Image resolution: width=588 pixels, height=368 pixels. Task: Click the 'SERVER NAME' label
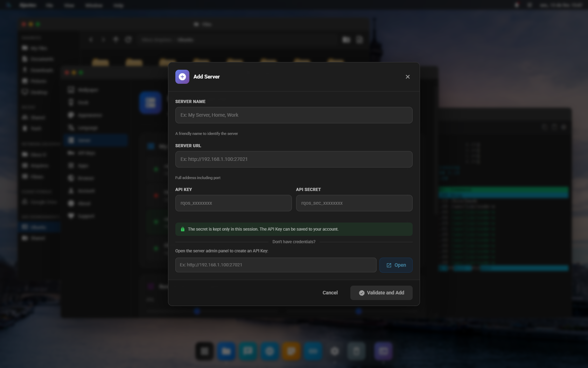point(190,102)
